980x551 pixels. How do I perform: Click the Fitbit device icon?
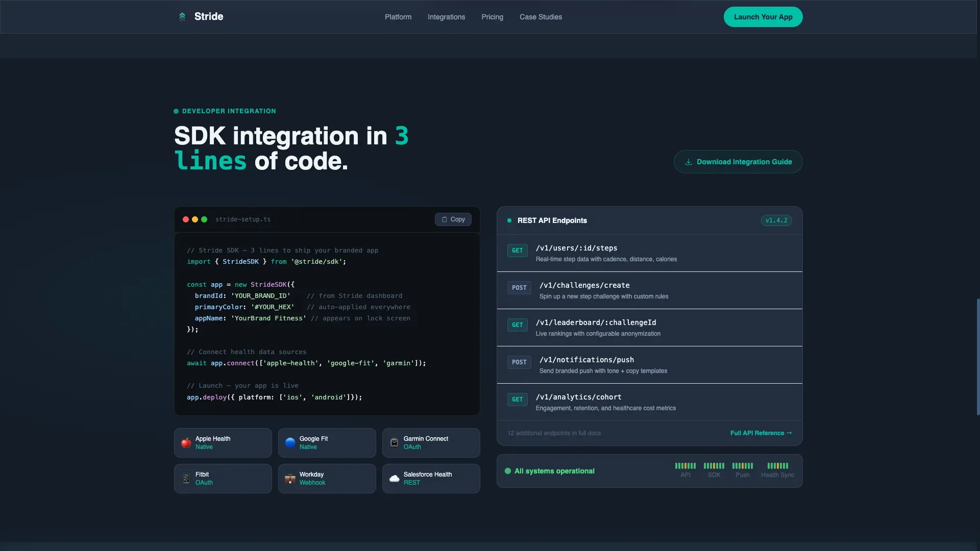186,479
